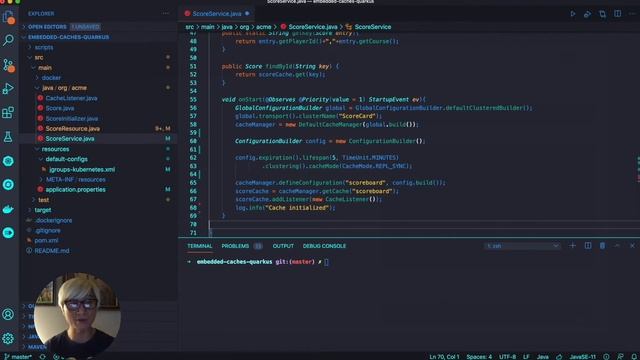Open the Explorer view in activity bar

click(x=8, y=17)
